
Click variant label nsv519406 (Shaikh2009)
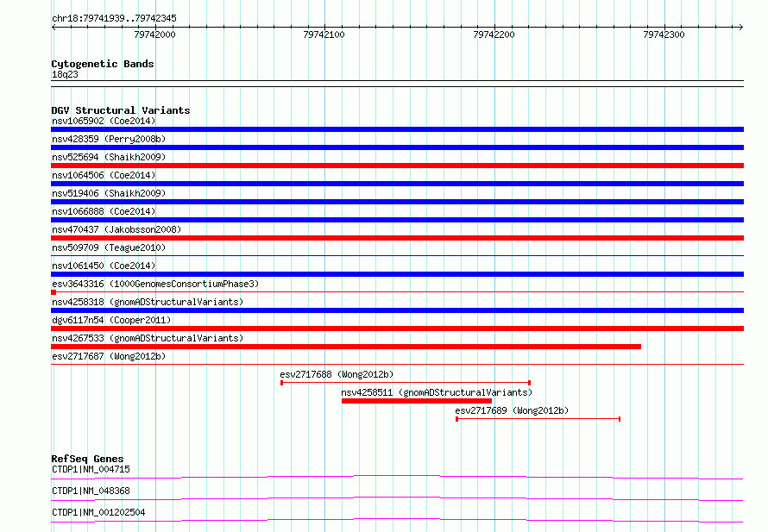(109, 193)
